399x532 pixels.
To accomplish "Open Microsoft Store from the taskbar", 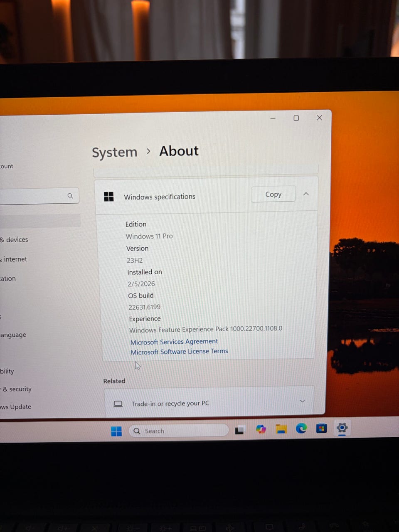I will click(x=322, y=428).
